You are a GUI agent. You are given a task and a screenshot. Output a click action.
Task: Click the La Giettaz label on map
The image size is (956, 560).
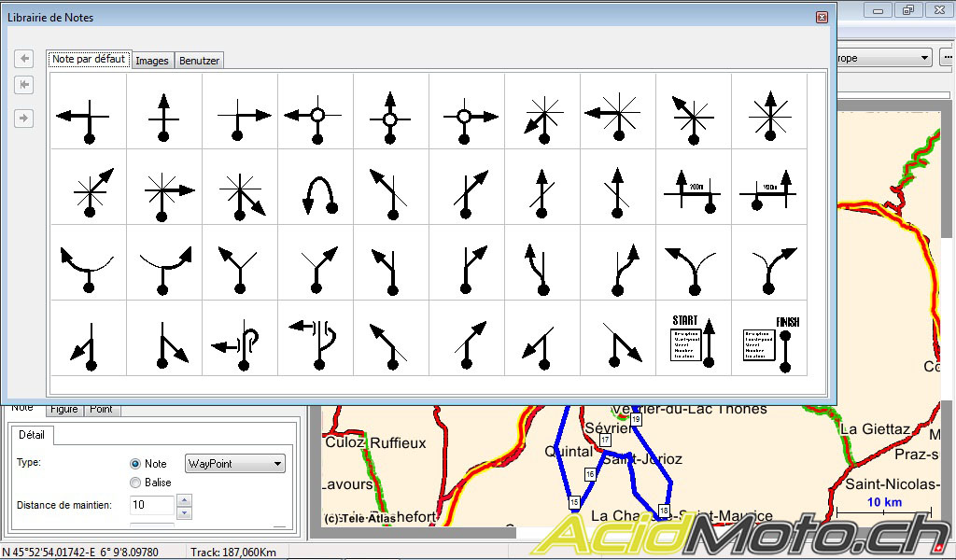(x=876, y=429)
